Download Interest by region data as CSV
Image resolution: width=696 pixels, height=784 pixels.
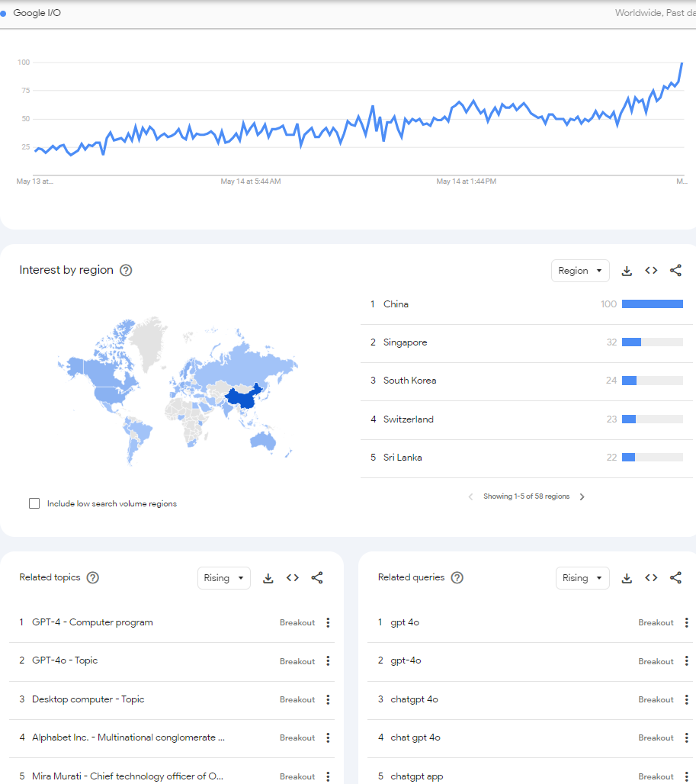tap(627, 271)
